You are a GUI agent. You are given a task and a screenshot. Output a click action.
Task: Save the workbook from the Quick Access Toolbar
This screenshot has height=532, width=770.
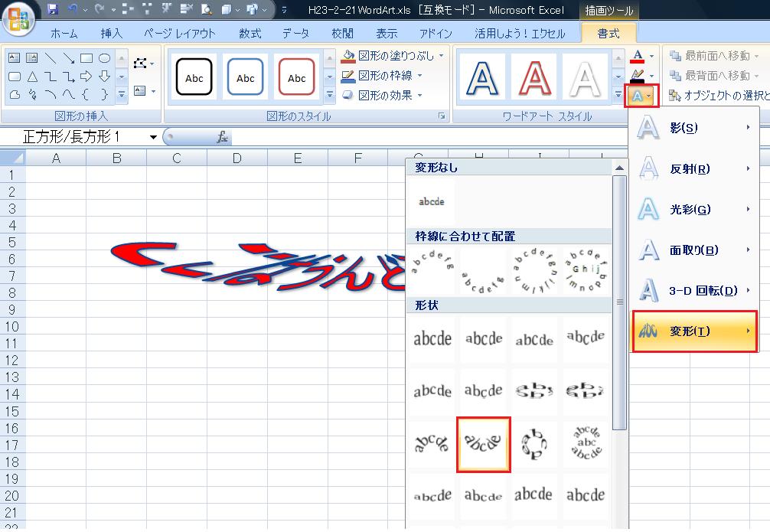[x=53, y=9]
